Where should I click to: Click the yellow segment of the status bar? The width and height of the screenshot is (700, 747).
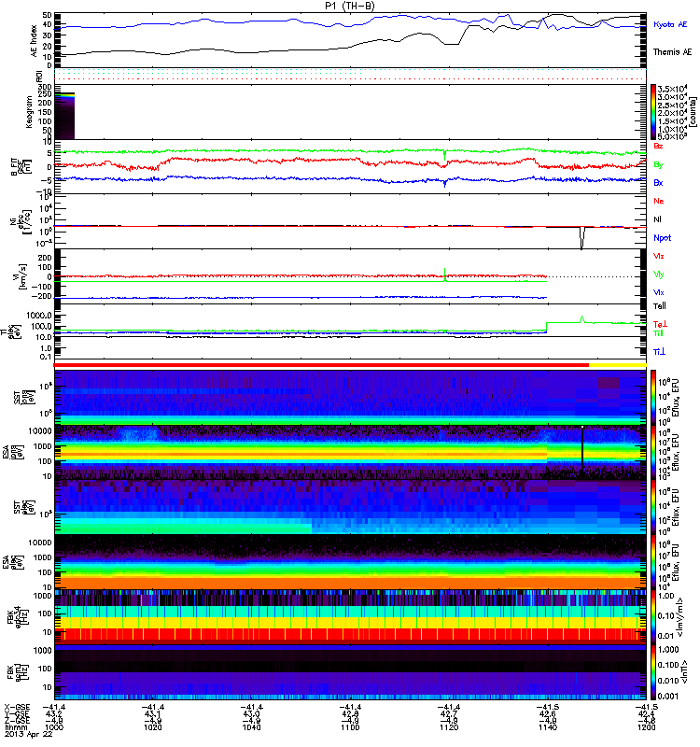coord(618,365)
